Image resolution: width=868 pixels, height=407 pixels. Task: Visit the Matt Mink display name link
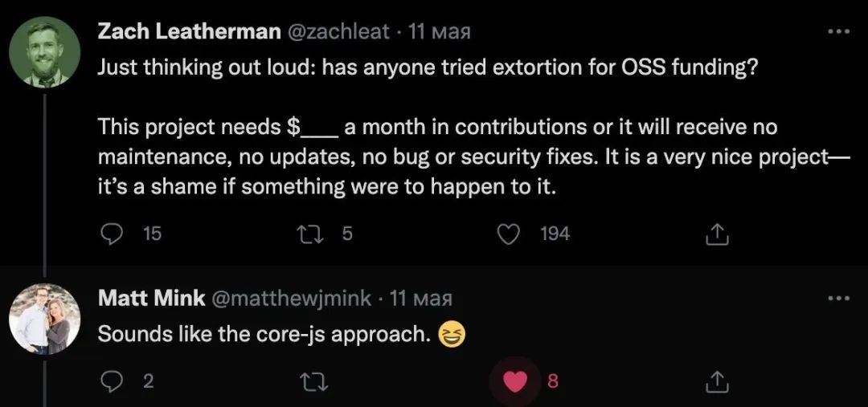pyautogui.click(x=150, y=299)
